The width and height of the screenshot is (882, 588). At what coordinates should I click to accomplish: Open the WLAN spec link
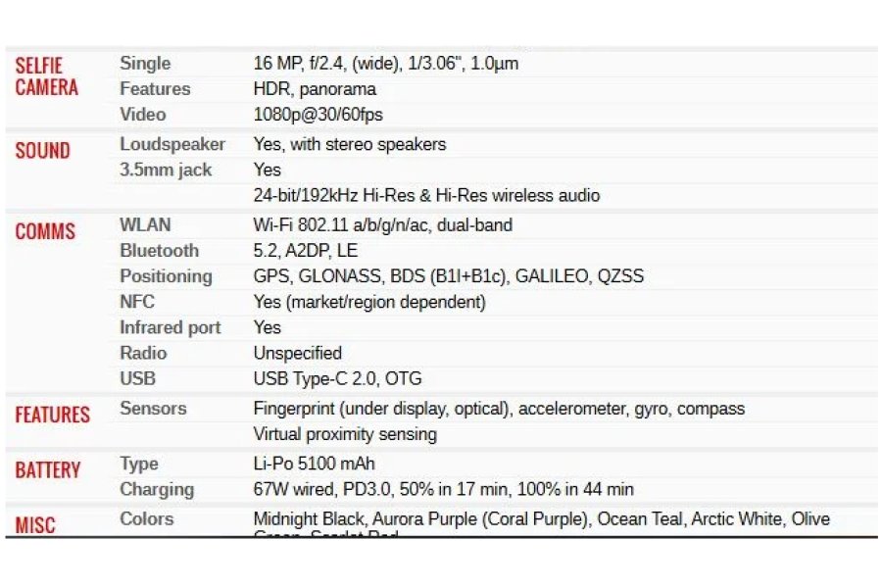point(145,225)
